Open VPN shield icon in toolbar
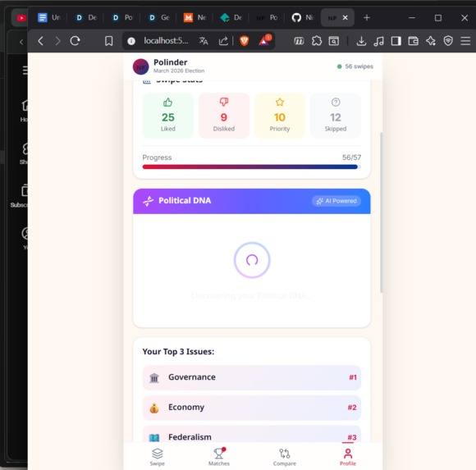The width and height of the screenshot is (476, 470). tap(448, 41)
